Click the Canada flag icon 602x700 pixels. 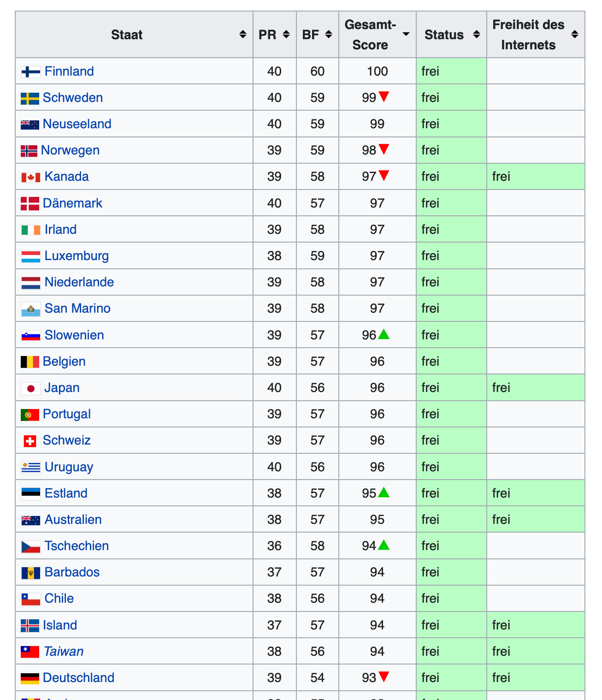[30, 177]
